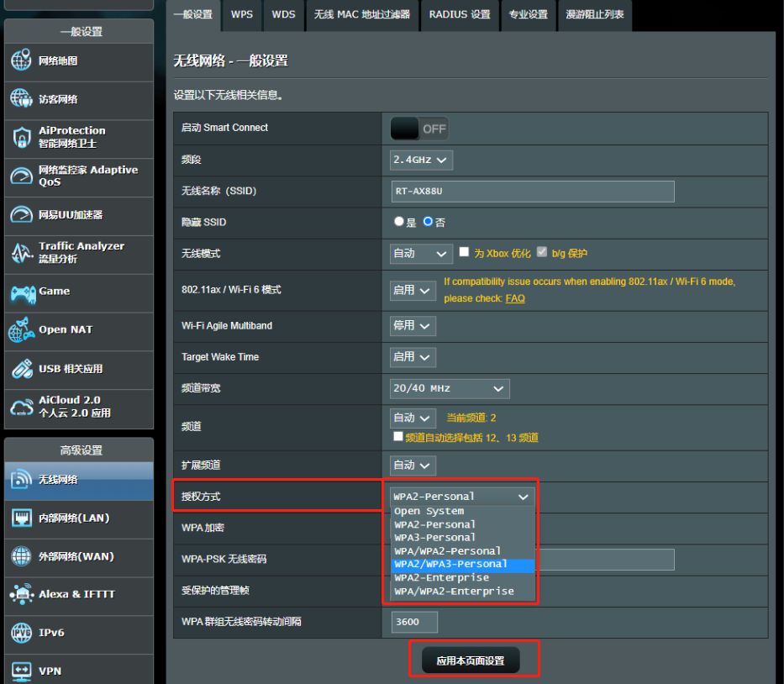Toggle the Smart Connect OFF switch
Image resolution: width=784 pixels, height=684 pixels.
[419, 129]
